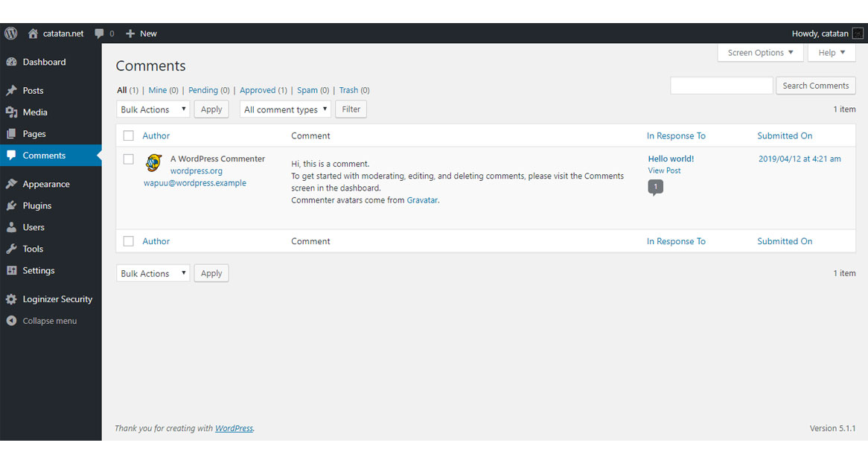Screen dimensions: 868x466
Task: Select the Appearance brush icon
Action: (10, 183)
